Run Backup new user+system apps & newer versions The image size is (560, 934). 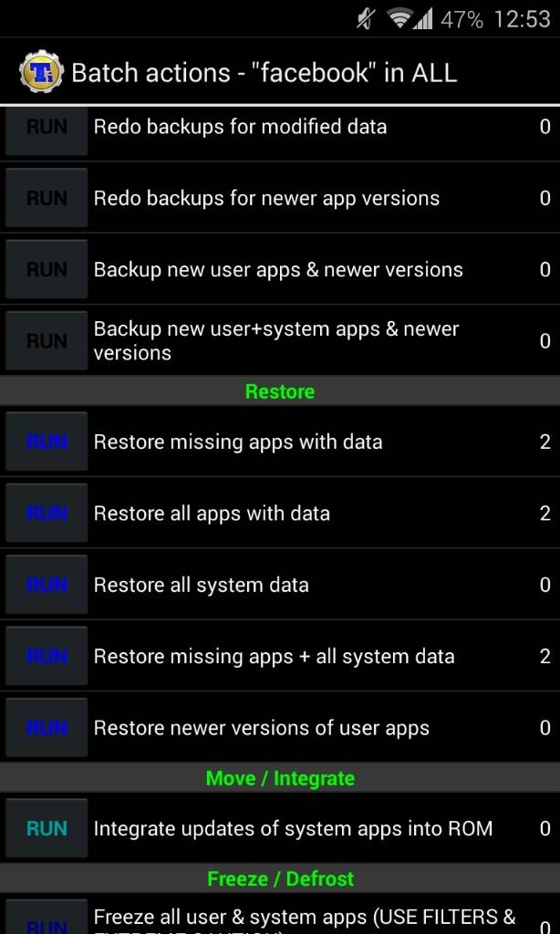click(x=47, y=341)
